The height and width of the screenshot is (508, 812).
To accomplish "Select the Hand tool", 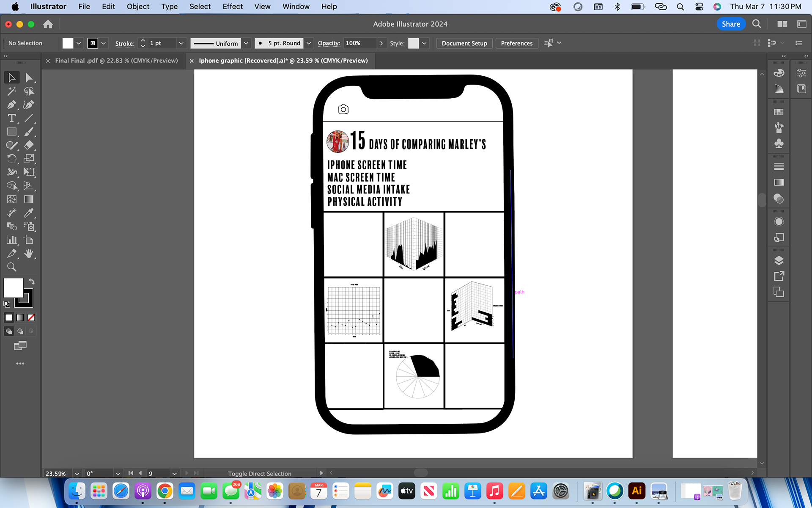I will pos(28,254).
